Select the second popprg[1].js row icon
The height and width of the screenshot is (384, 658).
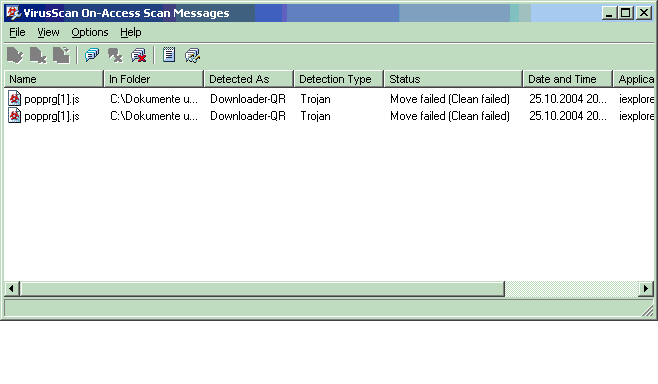[15, 115]
